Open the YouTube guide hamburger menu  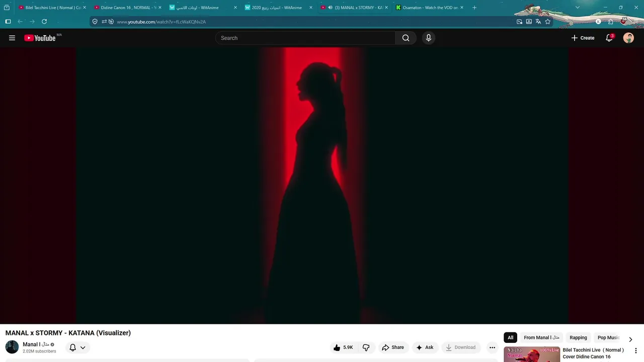(x=12, y=38)
